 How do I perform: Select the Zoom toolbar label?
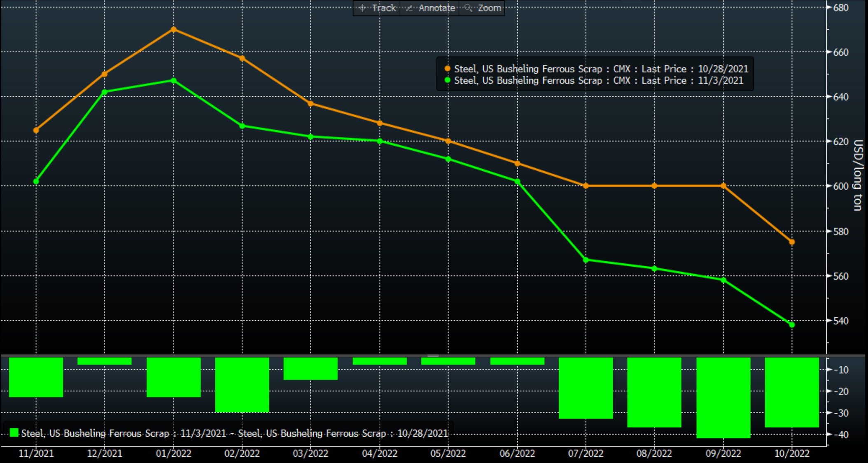click(x=489, y=8)
